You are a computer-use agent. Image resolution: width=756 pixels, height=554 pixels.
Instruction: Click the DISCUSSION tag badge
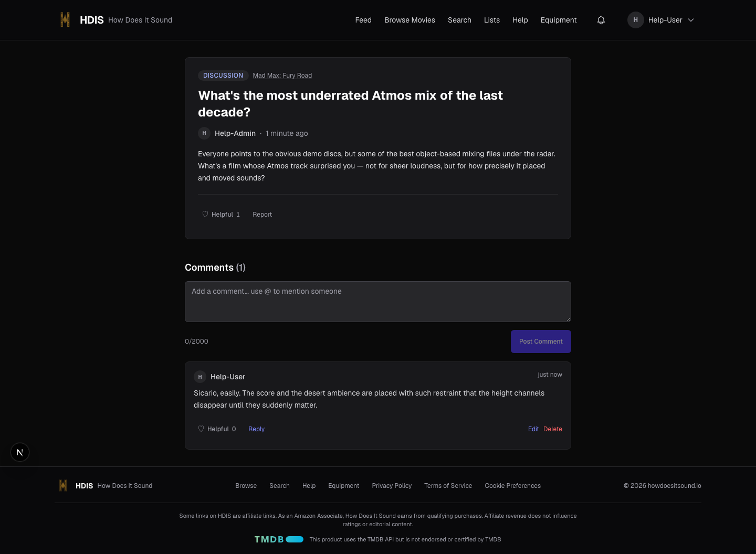click(x=223, y=76)
